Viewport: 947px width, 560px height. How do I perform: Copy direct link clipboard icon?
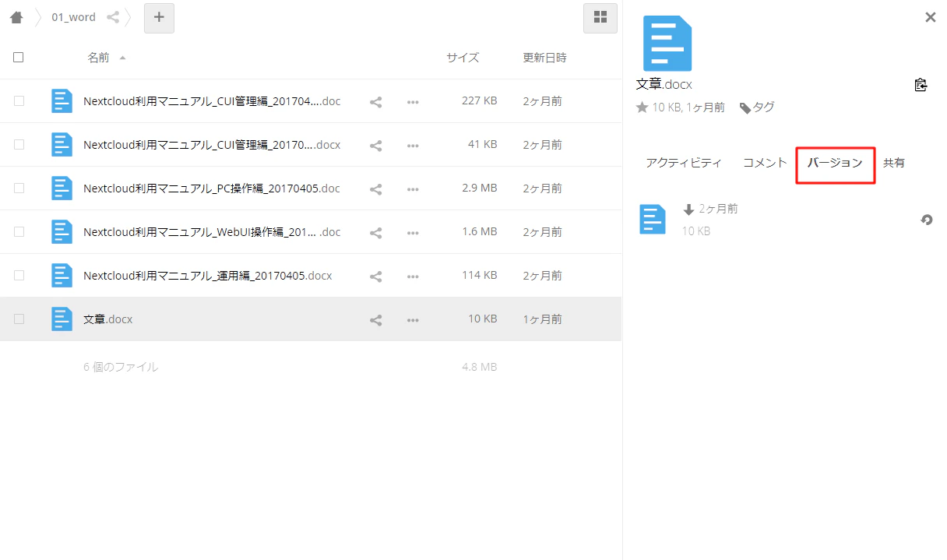click(921, 85)
